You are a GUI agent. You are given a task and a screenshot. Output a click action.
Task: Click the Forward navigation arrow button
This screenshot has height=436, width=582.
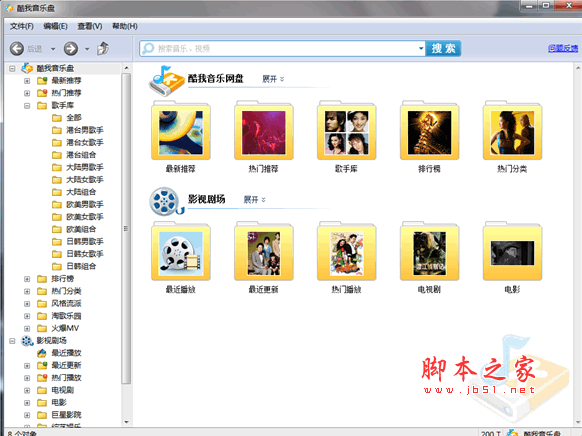(71, 49)
